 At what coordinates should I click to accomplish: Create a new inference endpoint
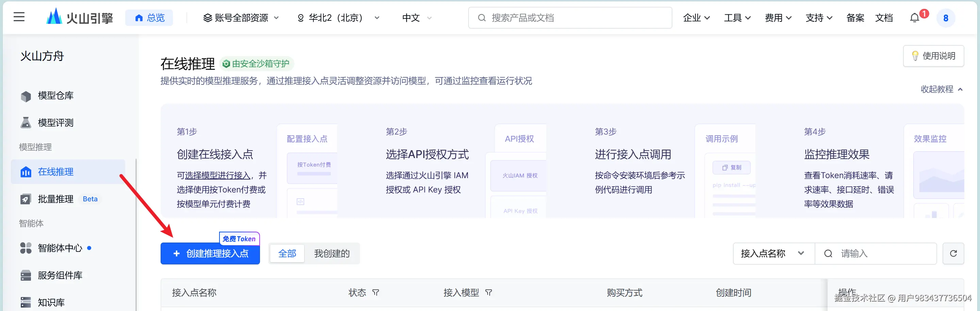[x=210, y=253]
